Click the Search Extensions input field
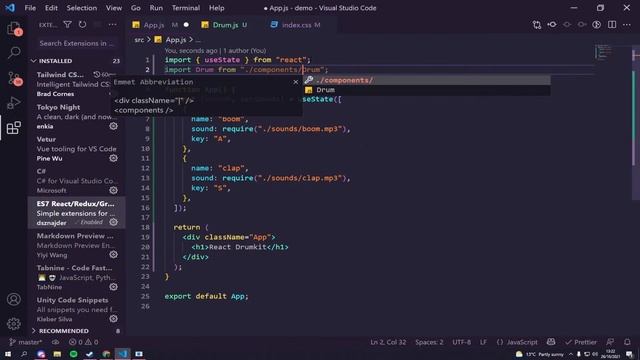640x360 pixels. 77,43
